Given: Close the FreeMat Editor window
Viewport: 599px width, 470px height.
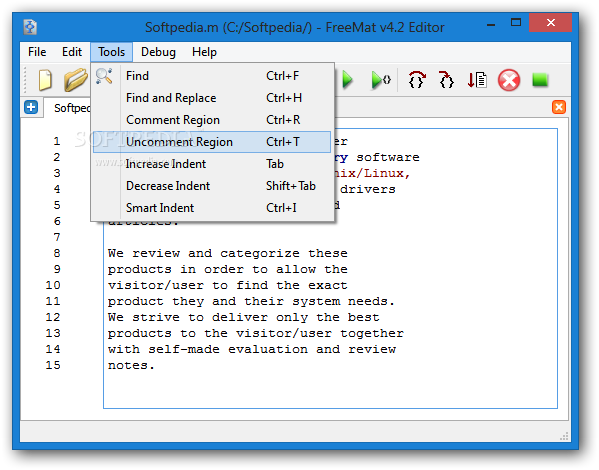Looking at the screenshot, I should pyautogui.click(x=550, y=23).
